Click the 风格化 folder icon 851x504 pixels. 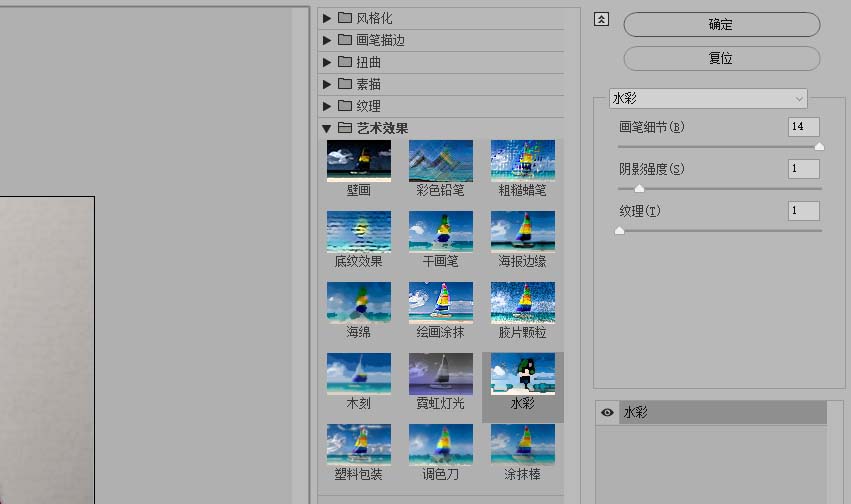[x=345, y=18]
